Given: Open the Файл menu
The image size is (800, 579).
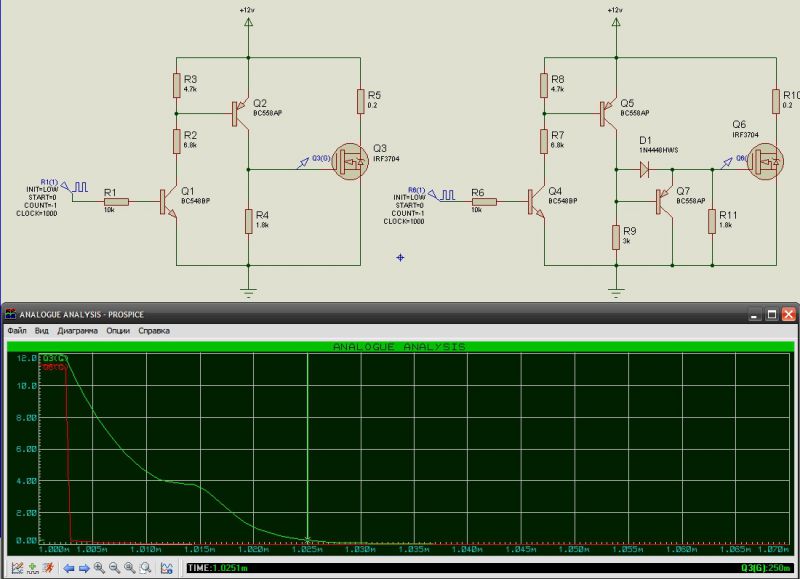Looking at the screenshot, I should 16,330.
